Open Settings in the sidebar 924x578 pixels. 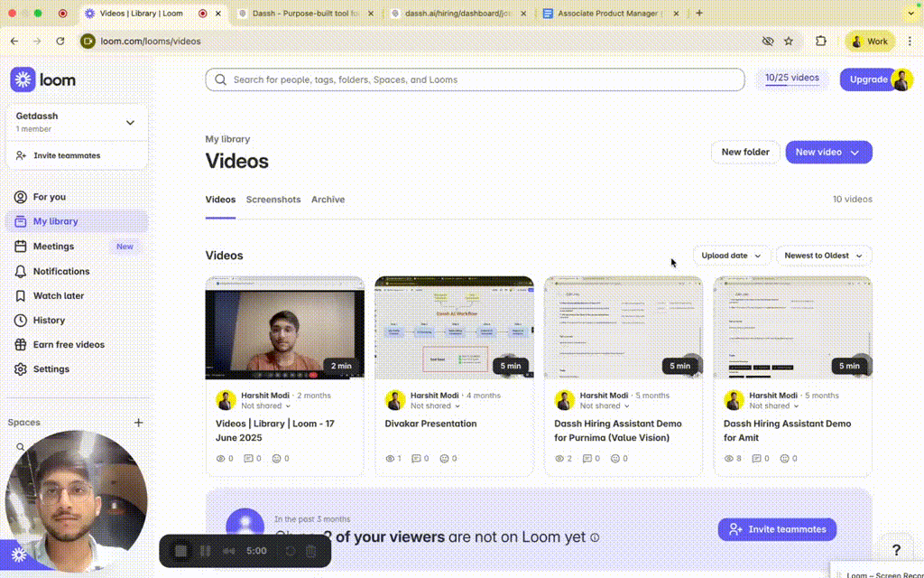77,369
